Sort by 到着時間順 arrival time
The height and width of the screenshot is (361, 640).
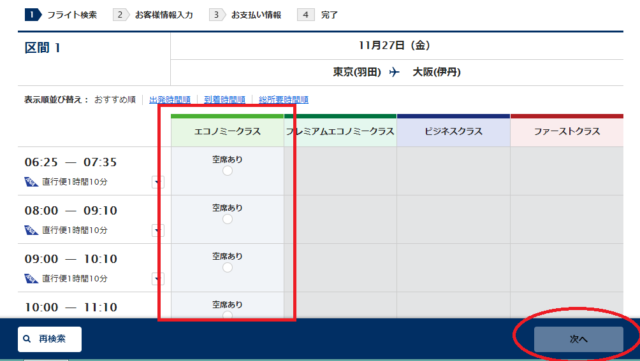click(224, 100)
